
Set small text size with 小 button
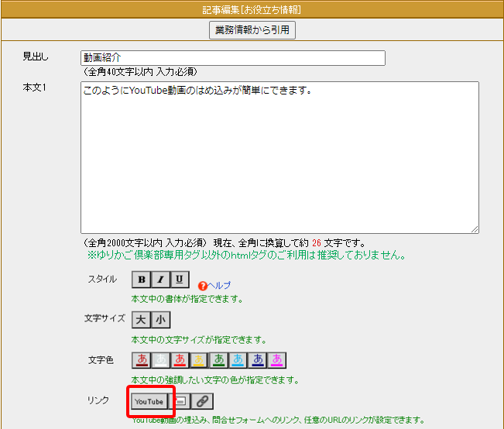[160, 320]
